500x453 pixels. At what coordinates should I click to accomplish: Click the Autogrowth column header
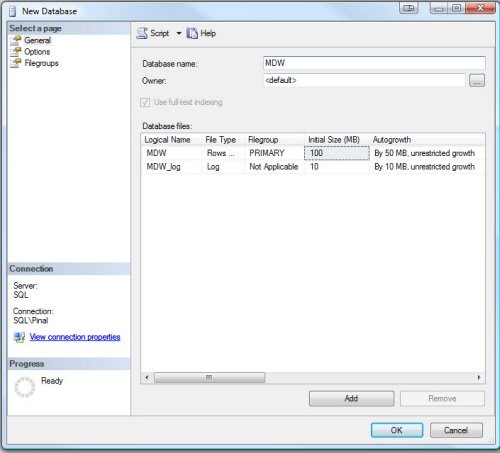click(427, 140)
